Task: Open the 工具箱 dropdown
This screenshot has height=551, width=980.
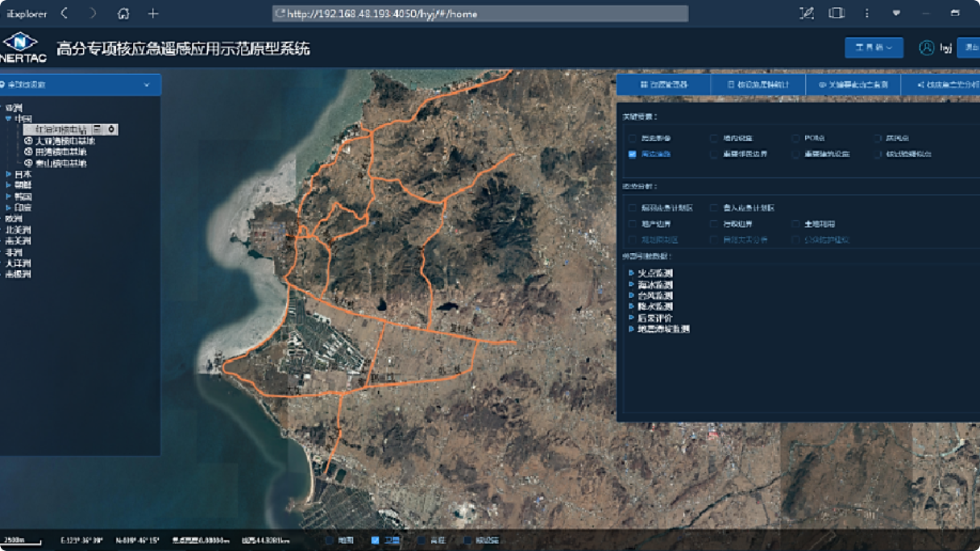Action: point(874,48)
